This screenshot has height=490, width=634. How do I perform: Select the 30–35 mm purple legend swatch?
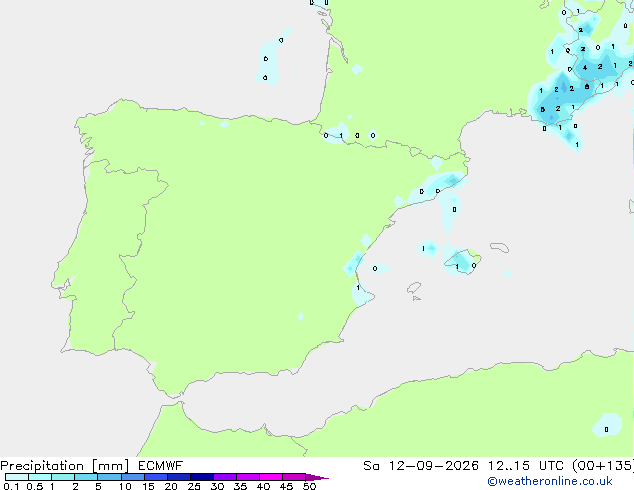pos(224,477)
